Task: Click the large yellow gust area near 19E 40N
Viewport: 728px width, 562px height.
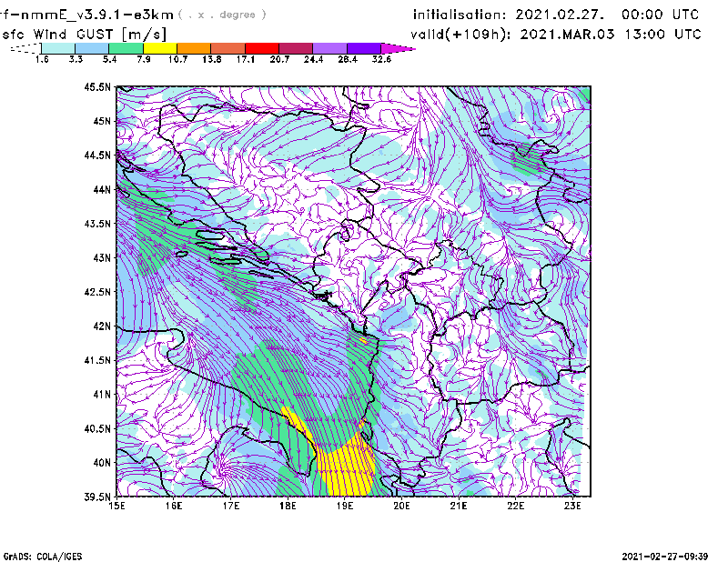Action: [x=346, y=468]
